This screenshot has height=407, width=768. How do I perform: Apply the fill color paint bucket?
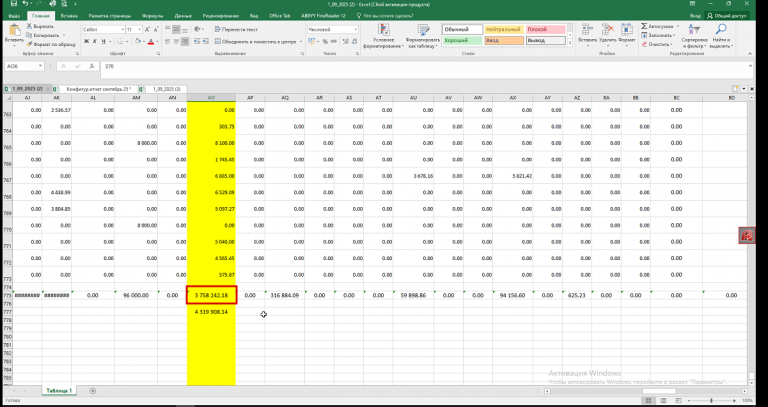click(x=138, y=42)
